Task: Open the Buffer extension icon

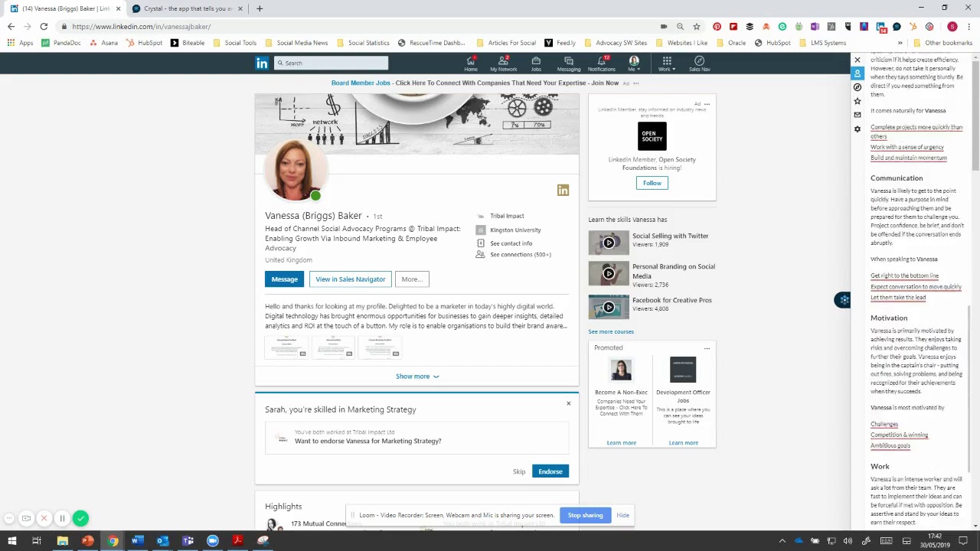Action: coord(750,27)
